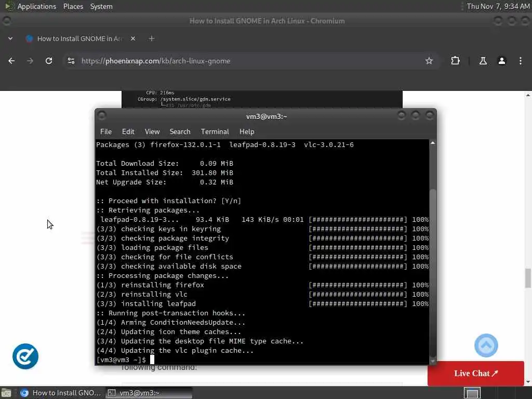532x399 pixels.
Task: Select the How to Install GNOME tab
Action: click(79, 38)
